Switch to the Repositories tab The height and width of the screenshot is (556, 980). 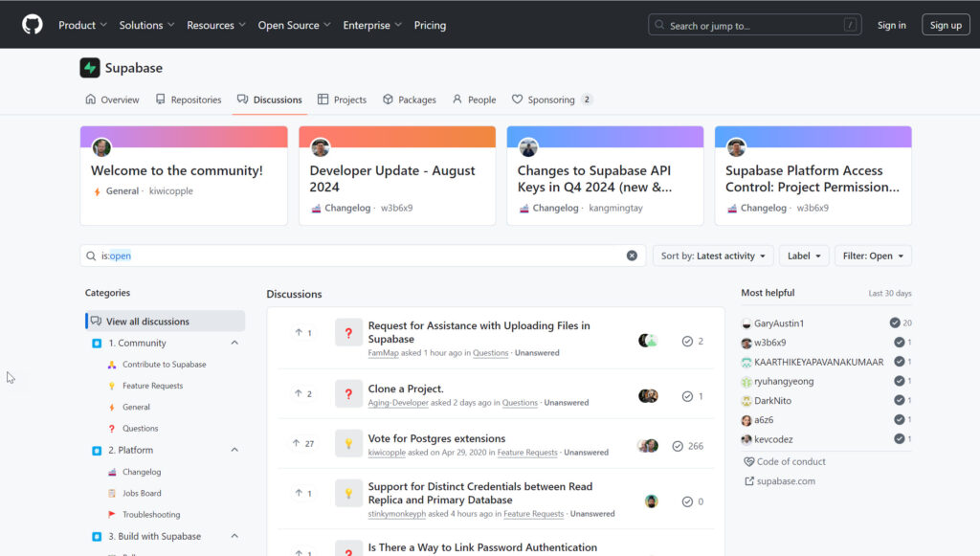[189, 100]
